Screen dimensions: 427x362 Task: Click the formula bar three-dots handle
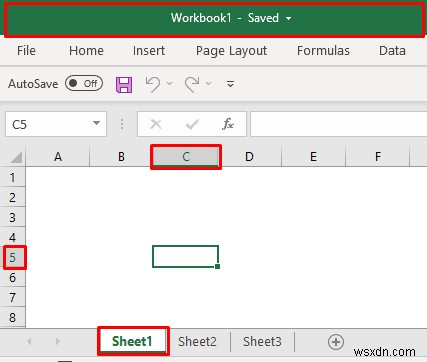[x=122, y=124]
